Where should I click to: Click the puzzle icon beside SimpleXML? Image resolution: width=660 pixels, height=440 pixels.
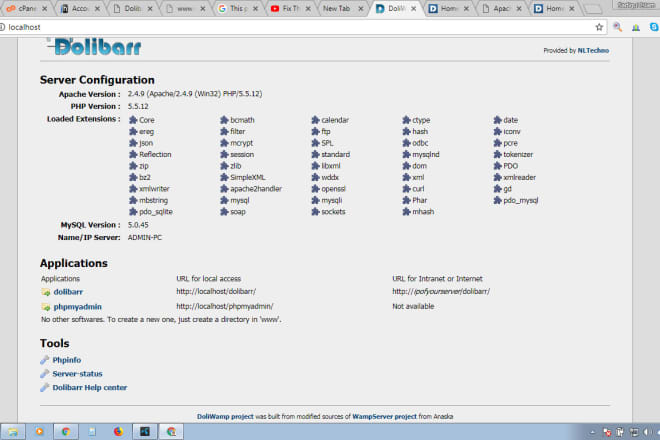224,178
